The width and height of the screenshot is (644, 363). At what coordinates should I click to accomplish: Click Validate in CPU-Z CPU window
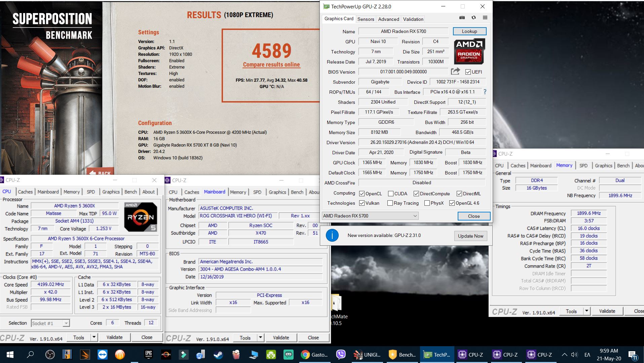click(x=114, y=337)
